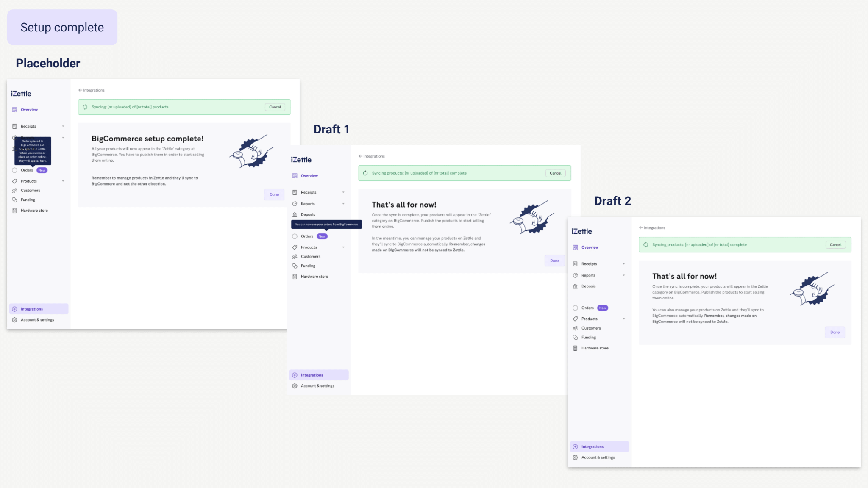Open the Funding icon in navigation
This screenshot has height=488, width=868.
click(x=15, y=199)
